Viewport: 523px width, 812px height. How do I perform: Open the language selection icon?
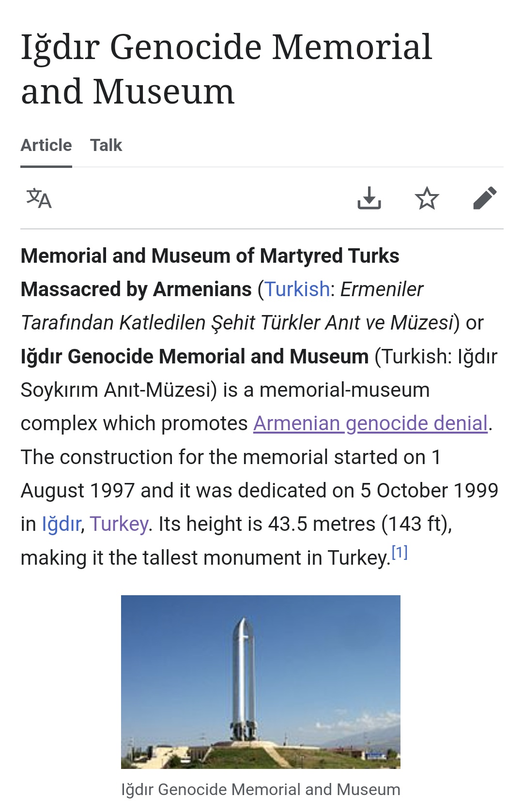pos(39,198)
